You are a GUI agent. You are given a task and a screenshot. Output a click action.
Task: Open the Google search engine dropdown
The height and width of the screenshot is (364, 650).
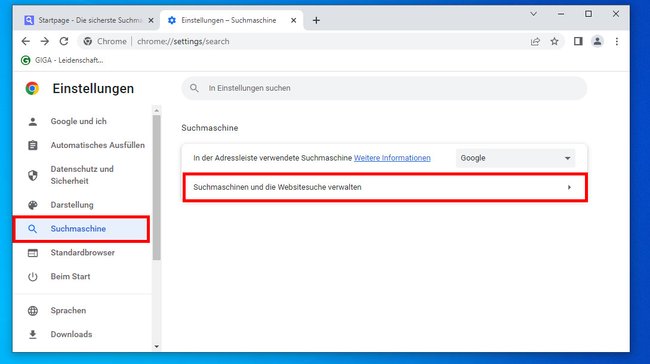tap(516, 158)
